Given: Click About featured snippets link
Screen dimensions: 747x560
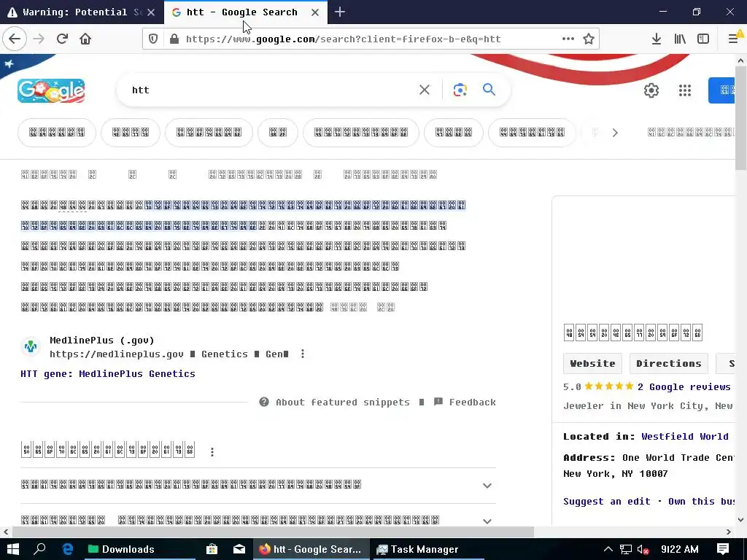Looking at the screenshot, I should (x=343, y=402).
